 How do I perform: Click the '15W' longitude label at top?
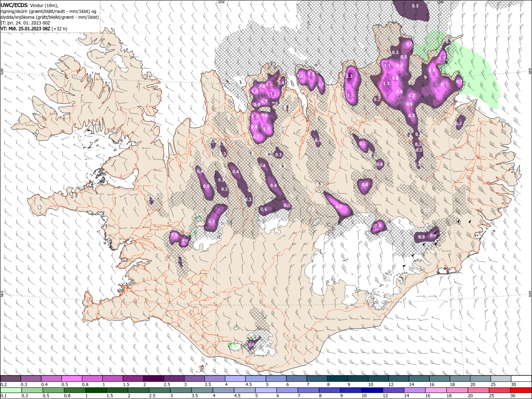click(x=440, y=2)
